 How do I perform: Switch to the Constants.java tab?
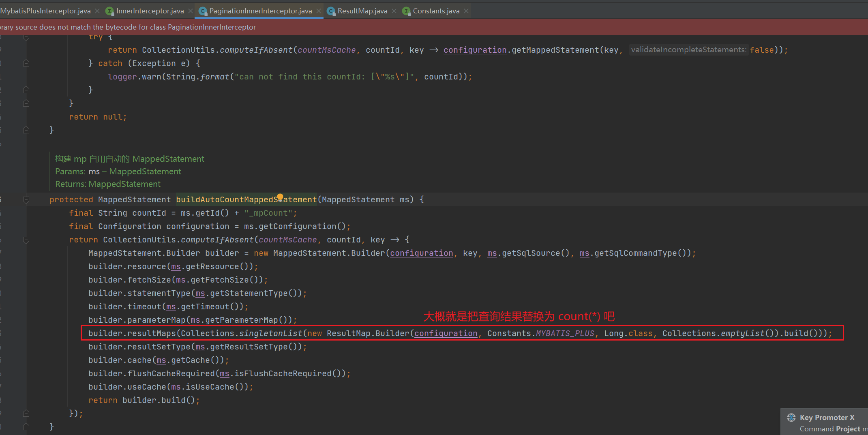click(436, 11)
